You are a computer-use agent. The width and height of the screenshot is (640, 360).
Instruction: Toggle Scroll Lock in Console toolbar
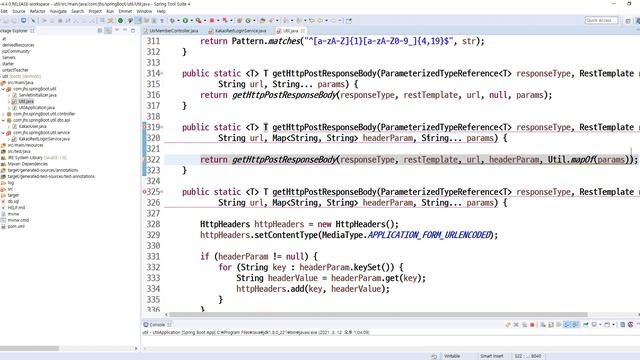pyautogui.click(x=551, y=325)
